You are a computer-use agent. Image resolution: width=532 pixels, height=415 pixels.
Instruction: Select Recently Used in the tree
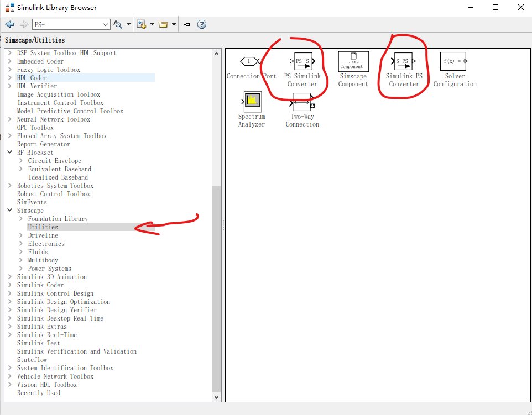click(x=39, y=393)
